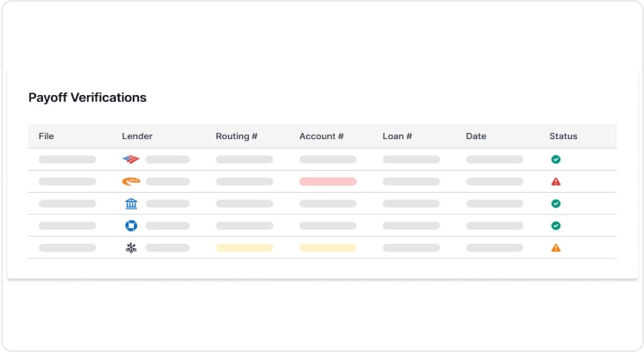Select the red highlighted account number cell
This screenshot has width=644, height=352.
coord(328,181)
